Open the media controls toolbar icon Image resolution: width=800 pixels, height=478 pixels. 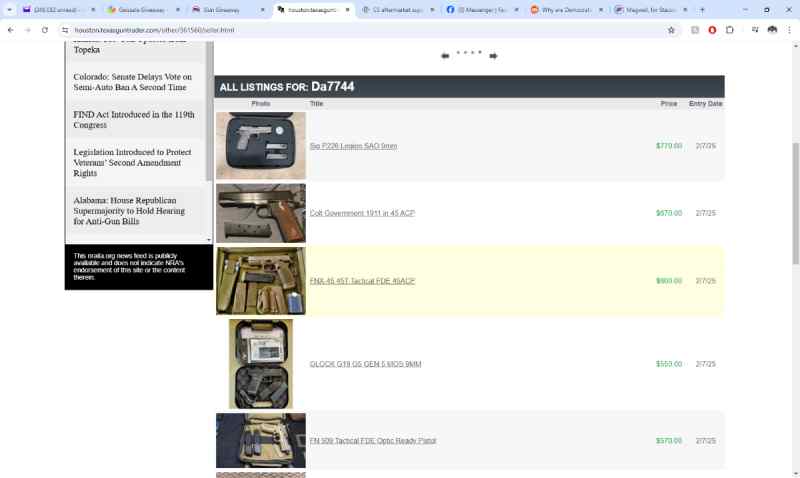pos(755,30)
